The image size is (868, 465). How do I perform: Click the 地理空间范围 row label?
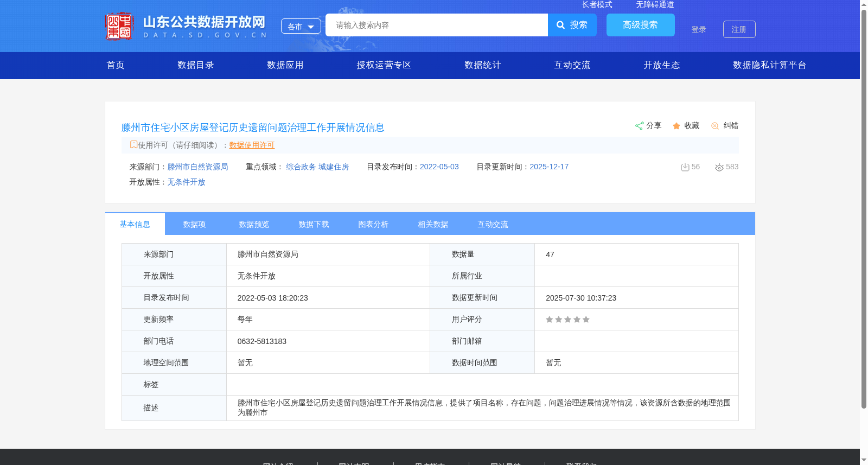[x=166, y=363]
